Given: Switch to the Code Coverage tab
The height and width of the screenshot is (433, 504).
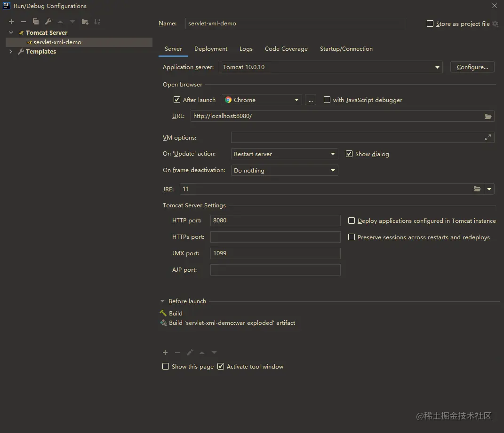Looking at the screenshot, I should [286, 49].
